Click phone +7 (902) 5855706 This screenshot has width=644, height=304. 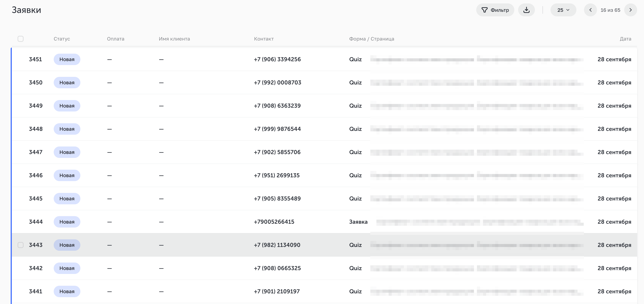(277, 152)
